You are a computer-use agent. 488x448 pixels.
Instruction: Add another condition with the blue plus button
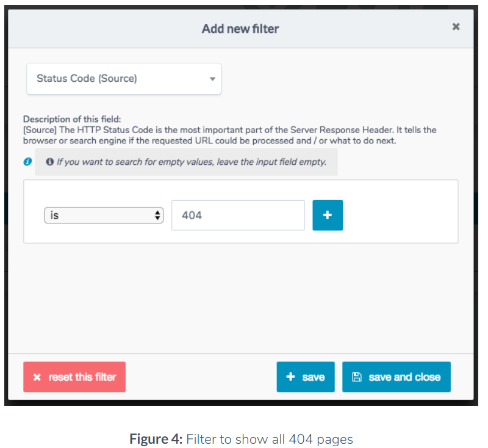[x=328, y=215]
